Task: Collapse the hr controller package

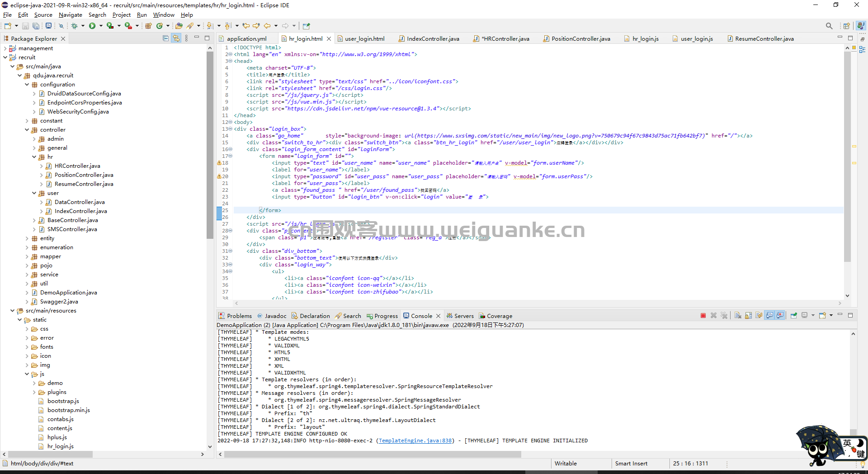Action: pyautogui.click(x=34, y=157)
